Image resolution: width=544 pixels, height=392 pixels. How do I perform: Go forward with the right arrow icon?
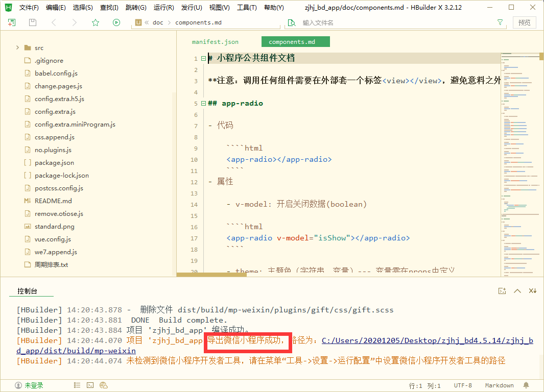point(74,22)
